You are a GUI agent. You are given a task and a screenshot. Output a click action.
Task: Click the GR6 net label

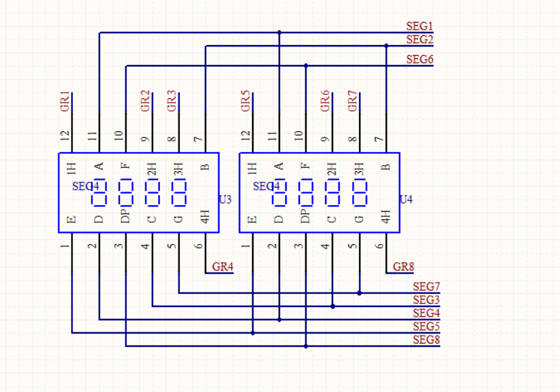pos(325,101)
